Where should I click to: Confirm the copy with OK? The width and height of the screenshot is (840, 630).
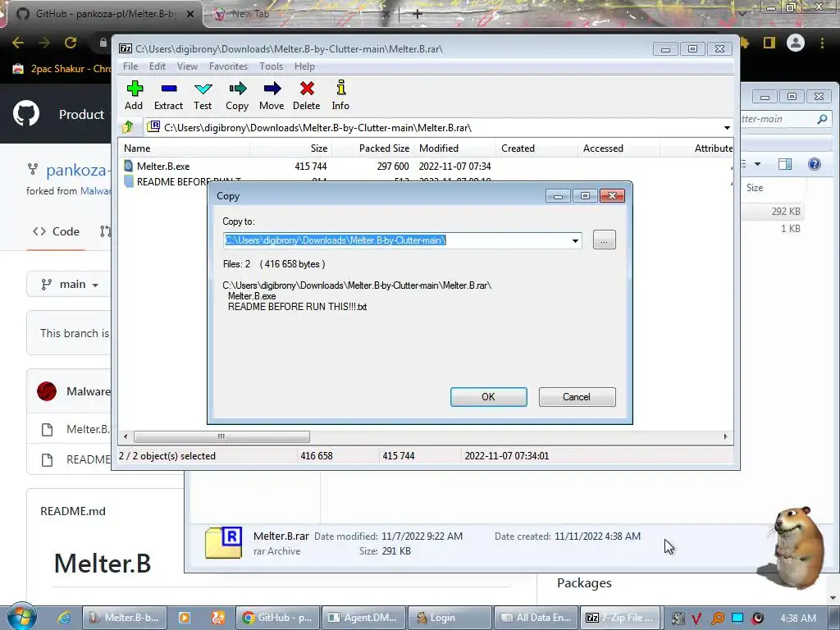(488, 397)
